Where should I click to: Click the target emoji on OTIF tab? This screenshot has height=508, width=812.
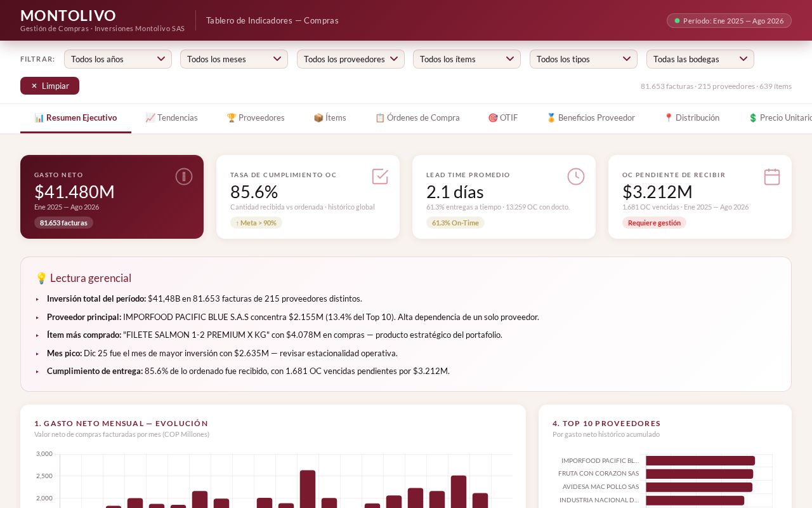[x=493, y=118]
